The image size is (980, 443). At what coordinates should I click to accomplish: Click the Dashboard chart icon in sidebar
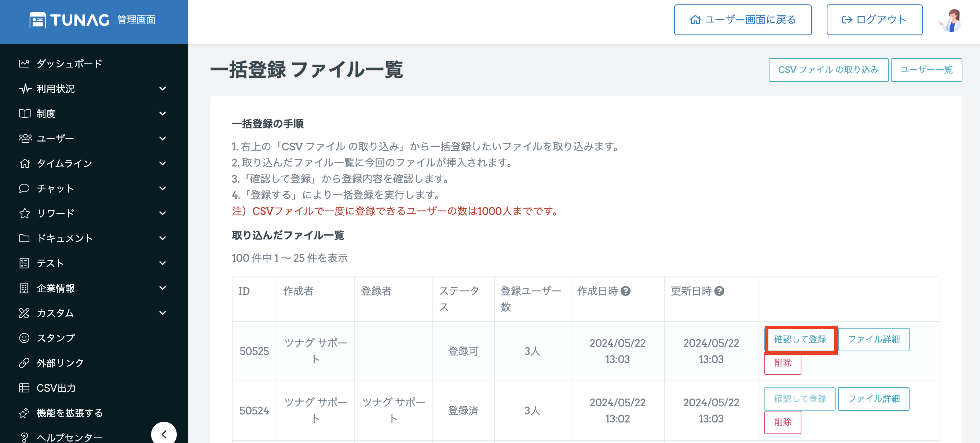24,63
